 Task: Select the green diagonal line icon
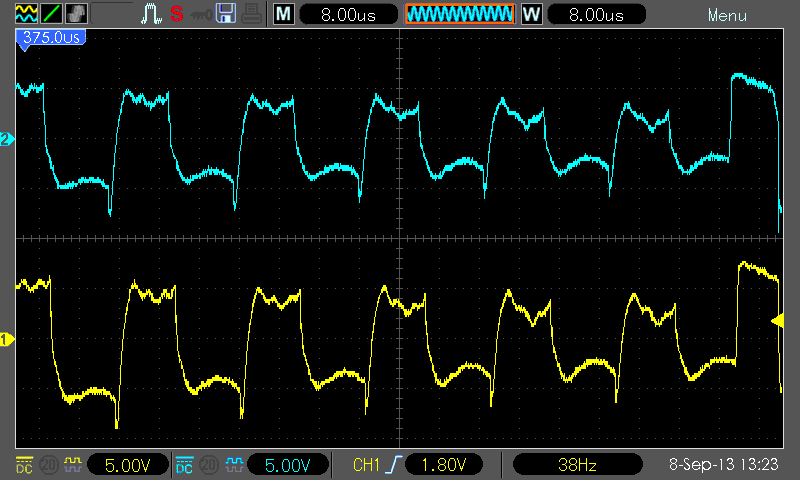click(x=51, y=13)
